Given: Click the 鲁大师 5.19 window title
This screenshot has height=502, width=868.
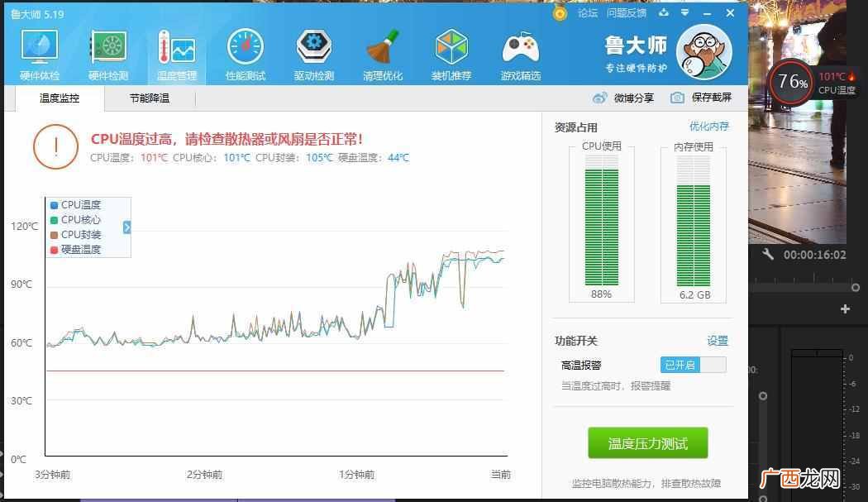Looking at the screenshot, I should (x=38, y=14).
